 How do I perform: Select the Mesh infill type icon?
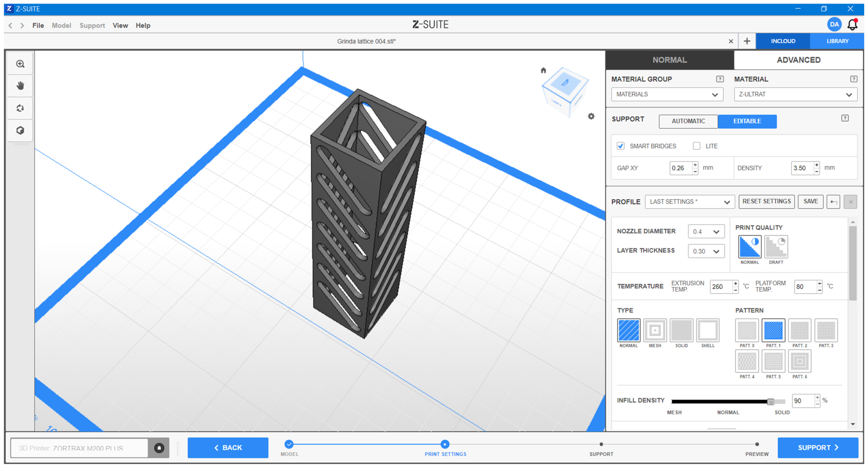[x=655, y=330]
